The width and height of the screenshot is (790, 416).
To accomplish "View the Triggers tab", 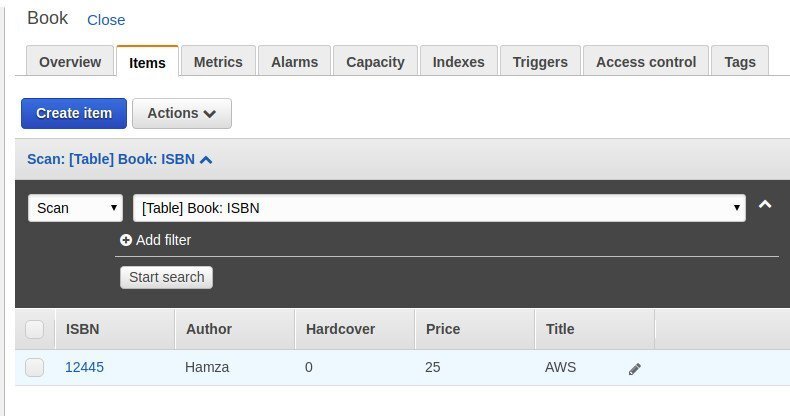I will pyautogui.click(x=539, y=62).
